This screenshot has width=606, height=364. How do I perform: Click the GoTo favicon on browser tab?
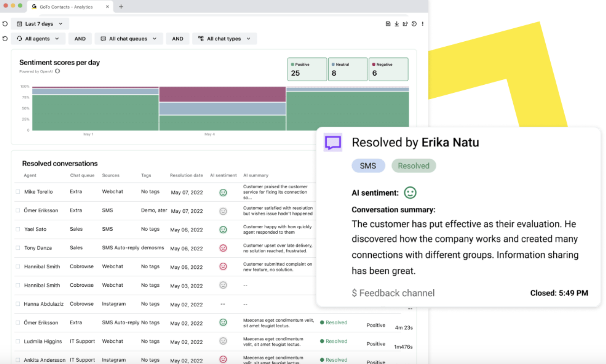coord(34,6)
